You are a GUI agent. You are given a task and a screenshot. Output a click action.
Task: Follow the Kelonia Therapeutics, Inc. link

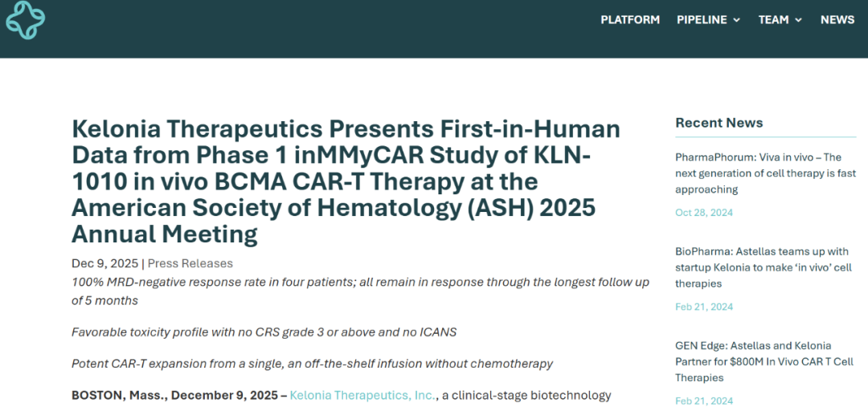click(x=364, y=396)
